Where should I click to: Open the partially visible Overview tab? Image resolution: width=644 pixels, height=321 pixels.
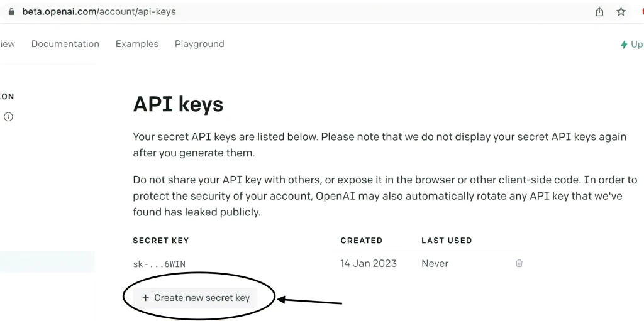point(7,44)
